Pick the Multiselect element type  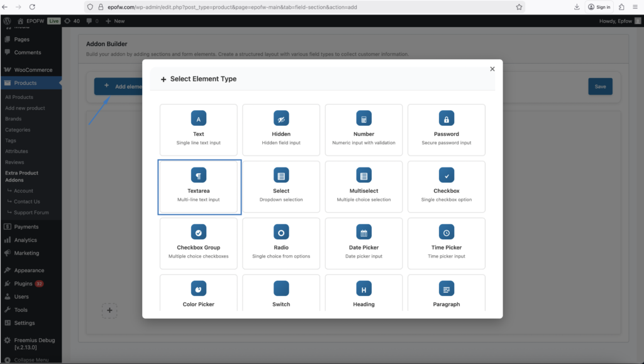click(x=364, y=187)
